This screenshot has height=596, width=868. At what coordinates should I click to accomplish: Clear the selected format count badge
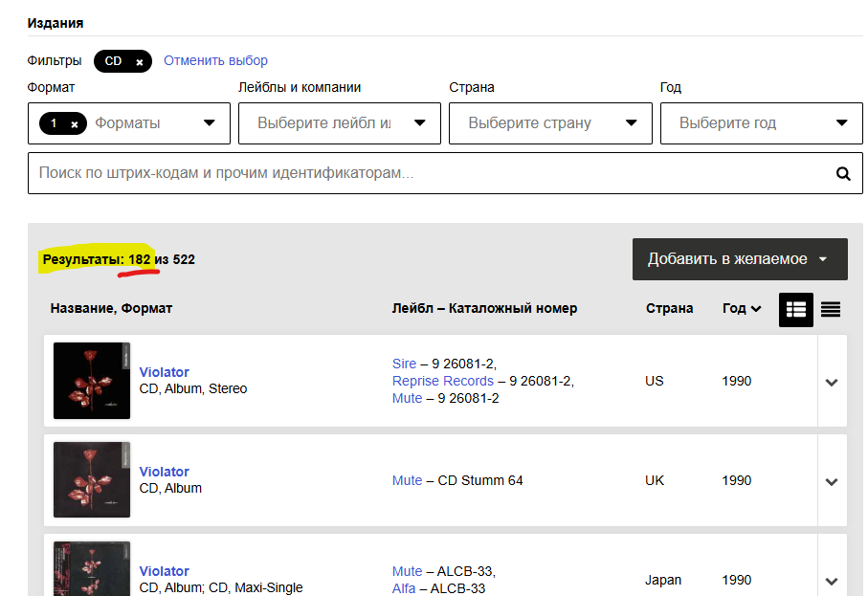click(75, 124)
